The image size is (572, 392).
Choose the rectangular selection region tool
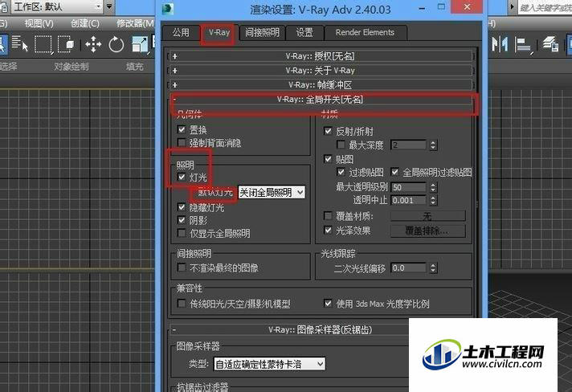coord(43,44)
